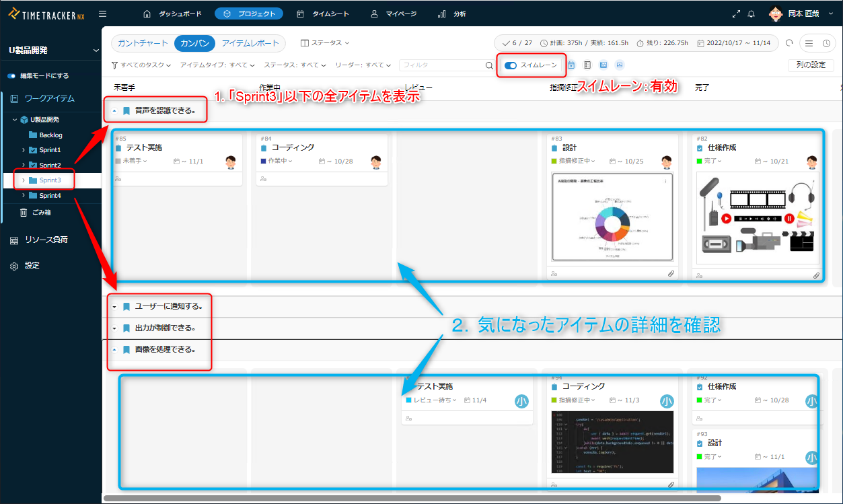
Task: Click the refresh icon near date range
Action: tap(789, 43)
